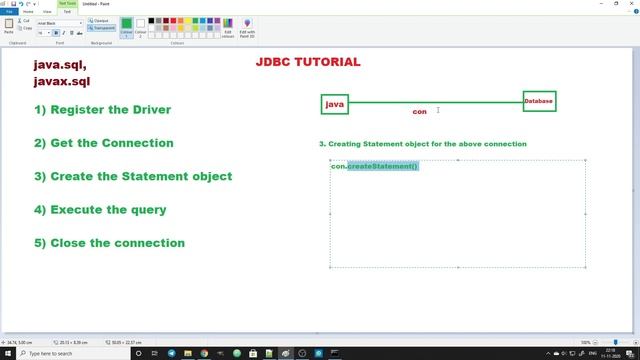Open the Customize Quick Access Toolbar arrow
The height and width of the screenshot is (360, 640).
[x=34, y=4]
